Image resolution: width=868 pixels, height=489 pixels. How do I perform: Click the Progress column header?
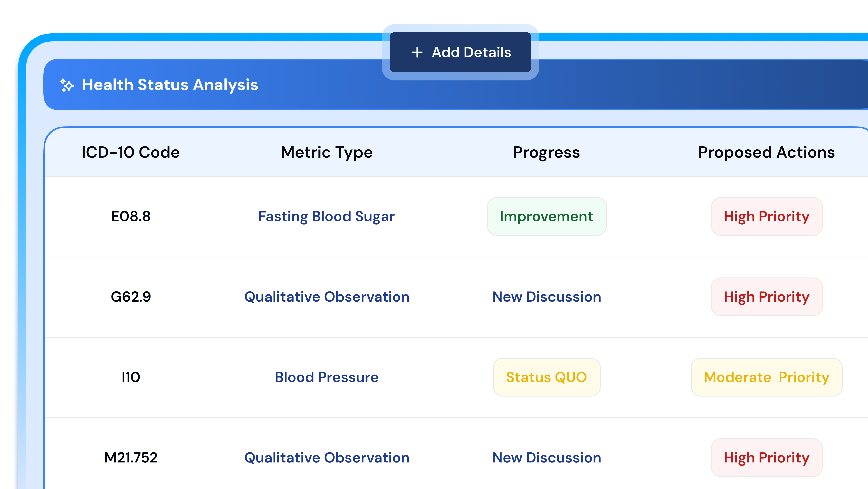546,152
